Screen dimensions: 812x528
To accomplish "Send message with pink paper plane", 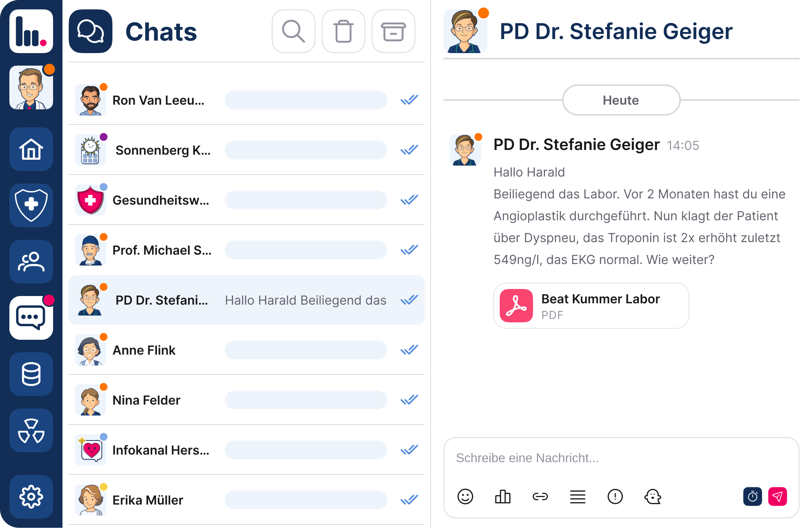I will click(777, 496).
